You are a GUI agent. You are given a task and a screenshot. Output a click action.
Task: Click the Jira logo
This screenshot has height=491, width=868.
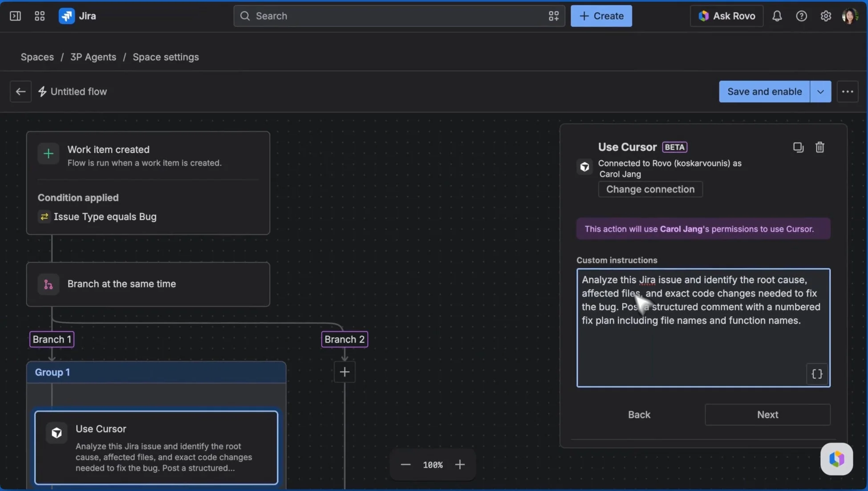67,16
